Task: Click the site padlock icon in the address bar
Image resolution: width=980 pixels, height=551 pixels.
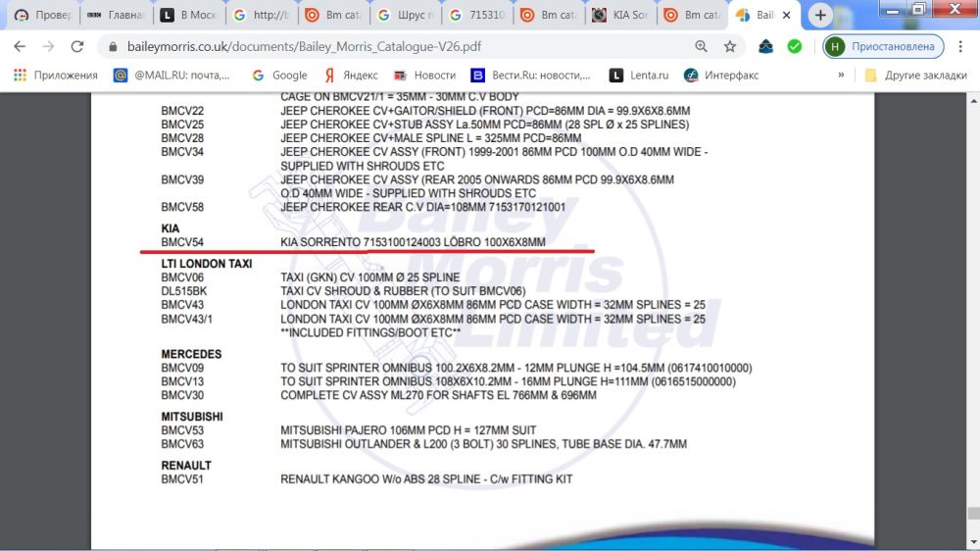Action: [113, 47]
